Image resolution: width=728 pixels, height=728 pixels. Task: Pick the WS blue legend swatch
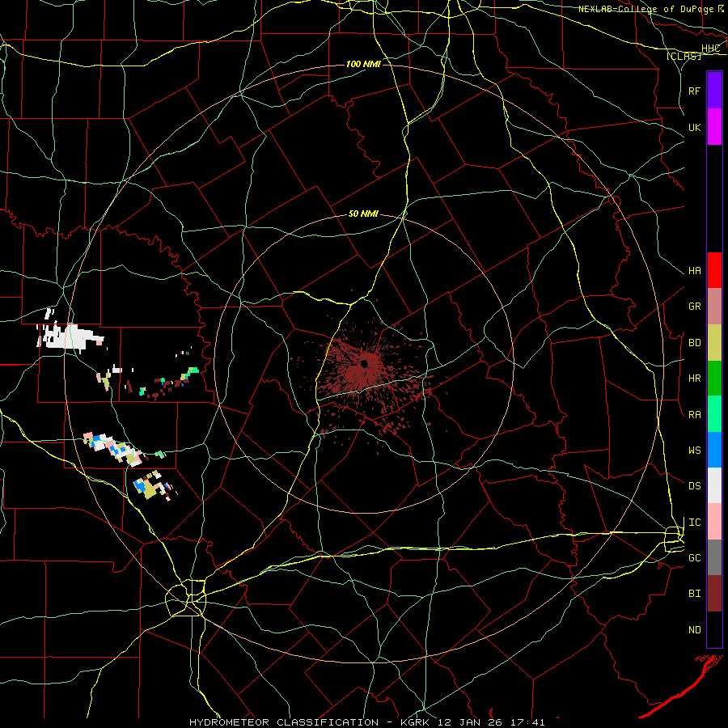pyautogui.click(x=714, y=450)
